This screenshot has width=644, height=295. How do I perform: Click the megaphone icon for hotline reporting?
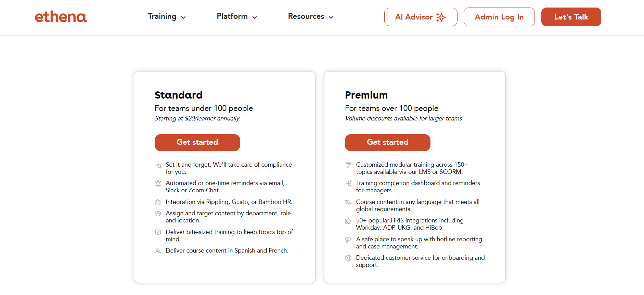348,240
